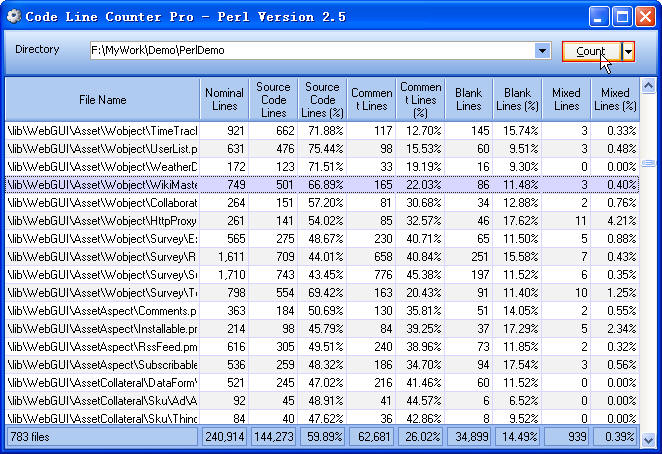
Task: Click the Source Code Lines column header
Action: [273, 100]
